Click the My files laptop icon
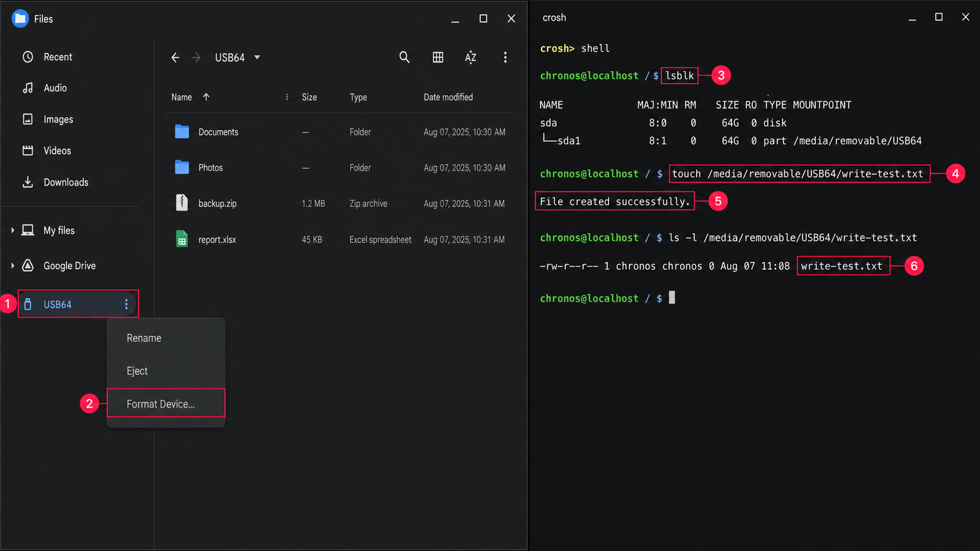 [x=28, y=230]
